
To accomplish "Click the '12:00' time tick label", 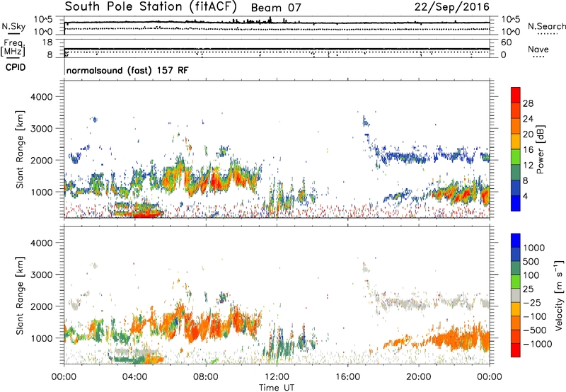I will 277,377.
